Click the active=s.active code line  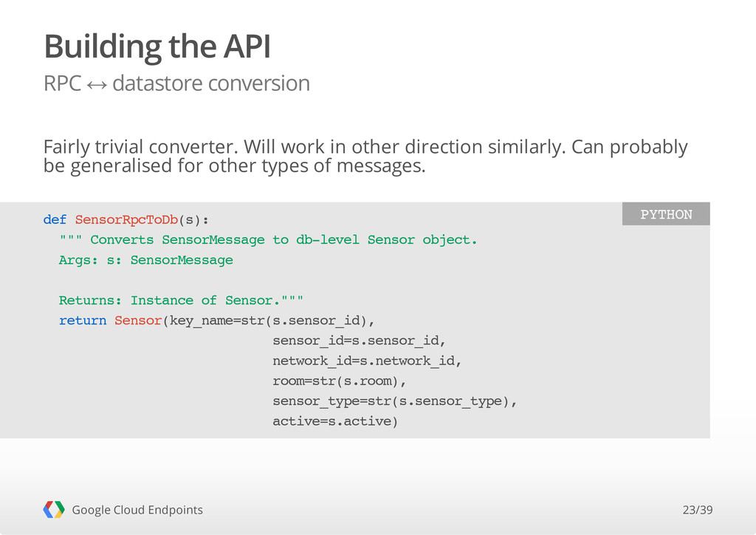[x=335, y=422]
